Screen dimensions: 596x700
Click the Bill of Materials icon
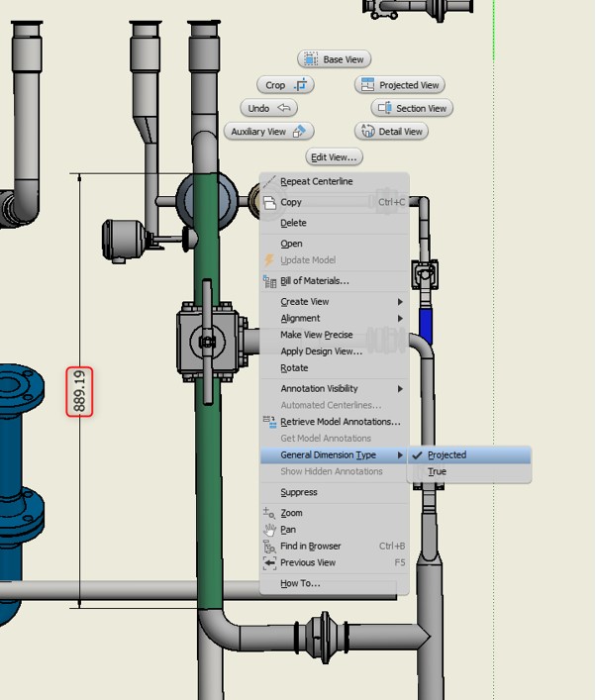(x=269, y=281)
